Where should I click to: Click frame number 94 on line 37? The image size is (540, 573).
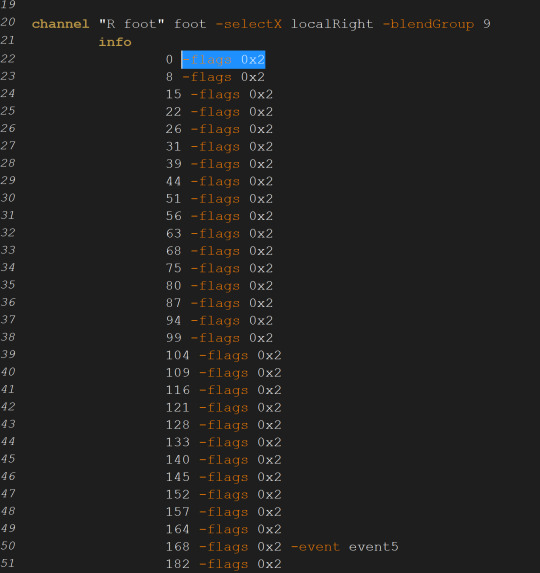pyautogui.click(x=174, y=320)
